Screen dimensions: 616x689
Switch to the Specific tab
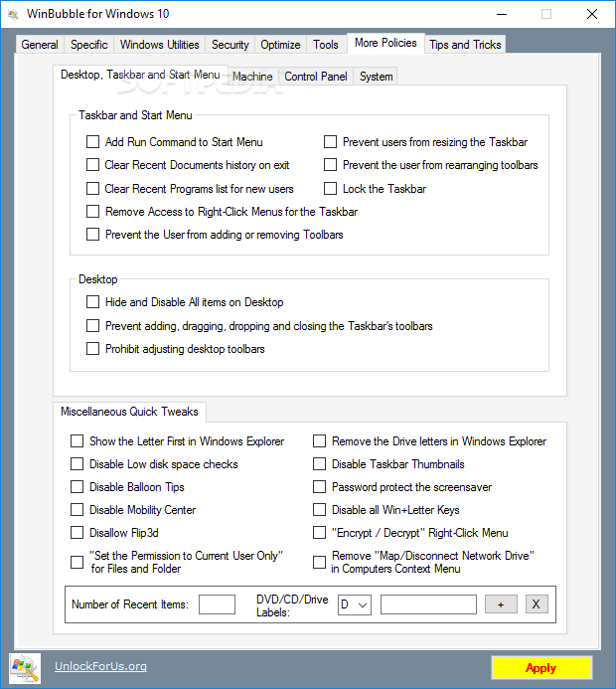coord(89,45)
